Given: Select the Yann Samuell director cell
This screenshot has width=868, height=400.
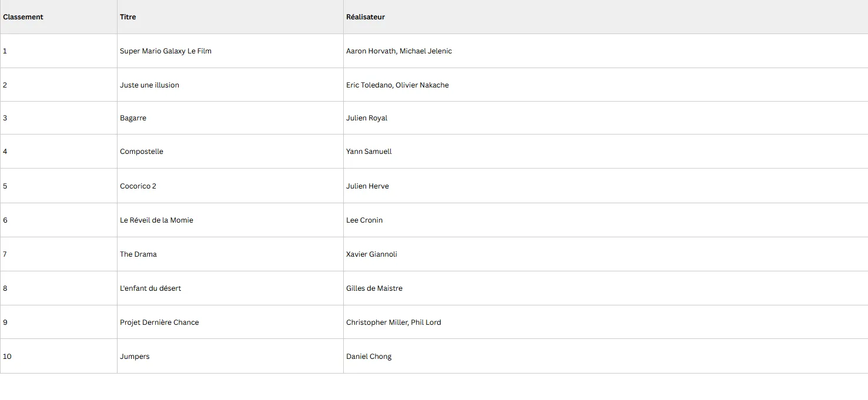Looking at the screenshot, I should (368, 152).
